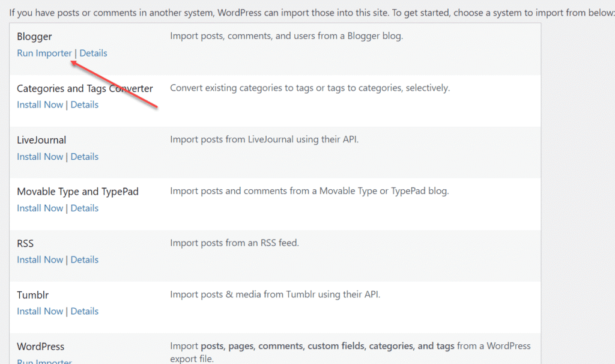The image size is (615, 364).
Task: Click Install Now for Movable Type and TypePad
Action: coord(40,208)
